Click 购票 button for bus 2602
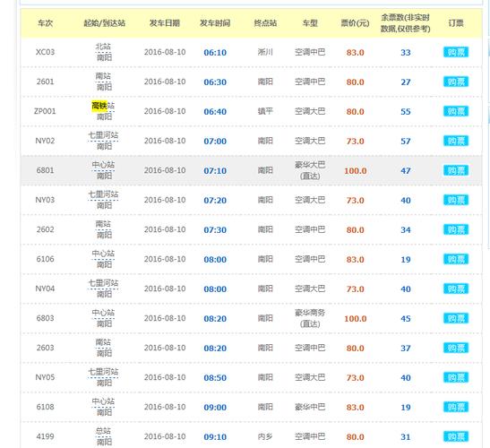The width and height of the screenshot is (490, 448). (456, 229)
